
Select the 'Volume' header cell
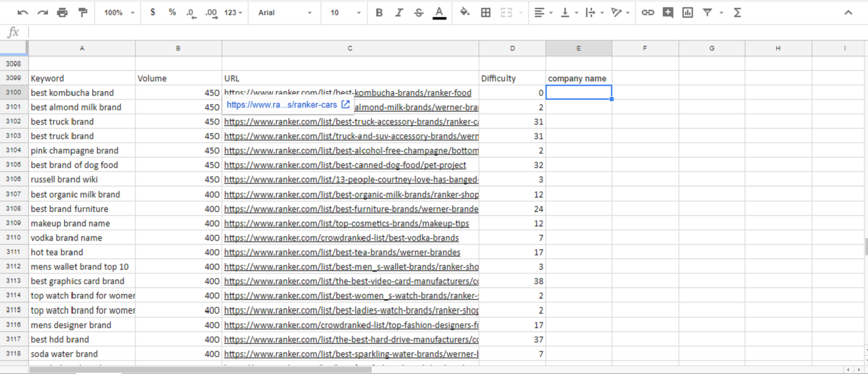pos(179,78)
